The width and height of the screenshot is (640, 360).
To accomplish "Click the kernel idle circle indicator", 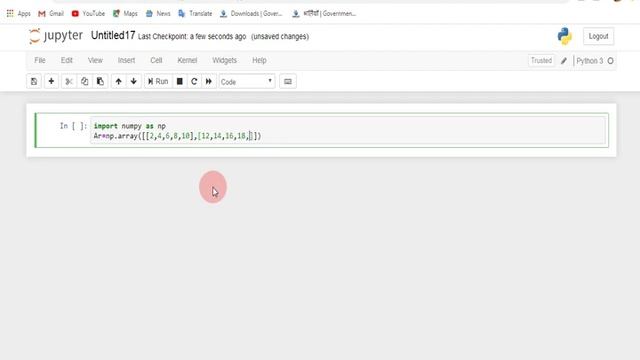I will click(610, 61).
